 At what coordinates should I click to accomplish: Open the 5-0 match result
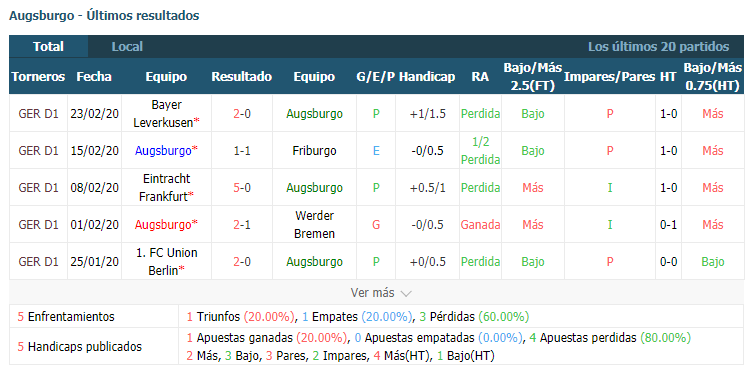pos(242,188)
